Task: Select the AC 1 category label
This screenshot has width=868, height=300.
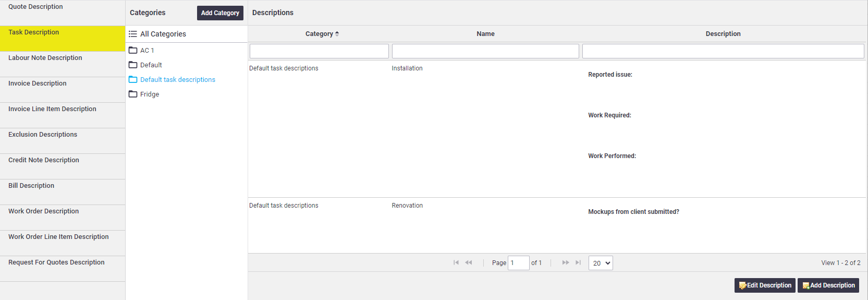Action: pyautogui.click(x=147, y=51)
